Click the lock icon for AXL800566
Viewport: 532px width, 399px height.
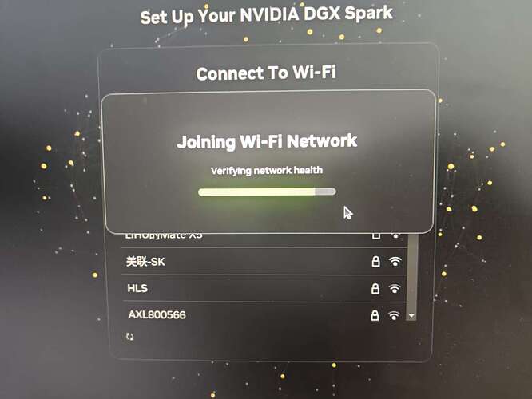pyautogui.click(x=375, y=315)
